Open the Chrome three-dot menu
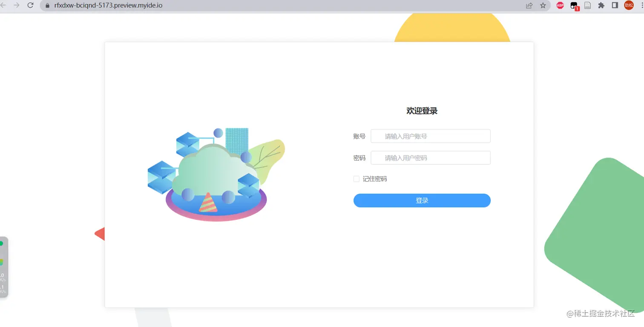 pyautogui.click(x=641, y=6)
